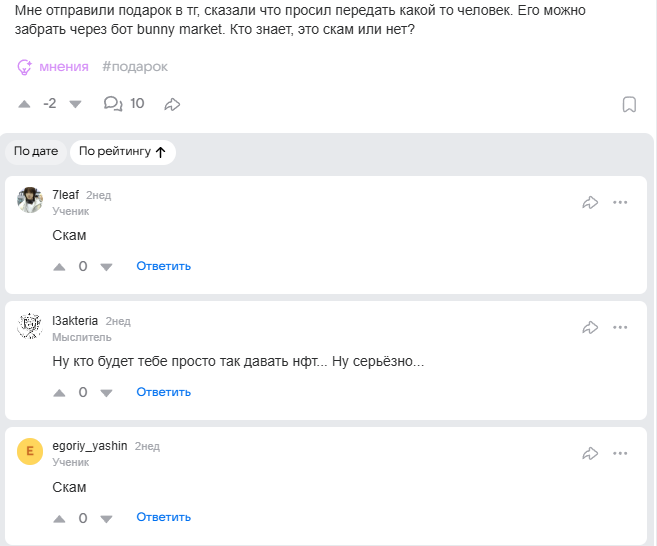Share 7leaf's answer
Screen dimensions: 657x546
click(x=590, y=203)
